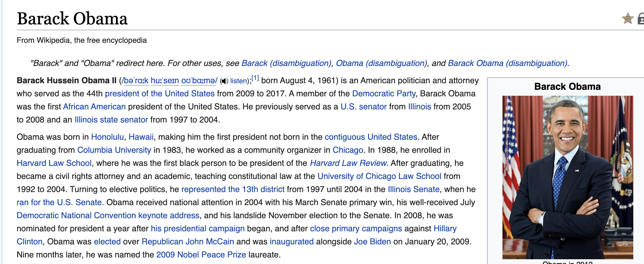Click the listen audio link
This screenshot has width=644, height=264.
[238, 81]
